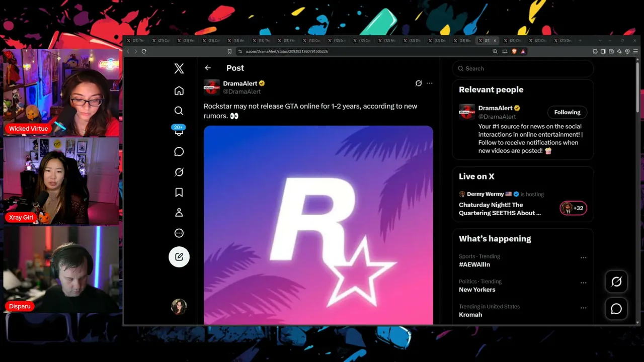
Task: Close the active browser tab
Action: coord(495,40)
